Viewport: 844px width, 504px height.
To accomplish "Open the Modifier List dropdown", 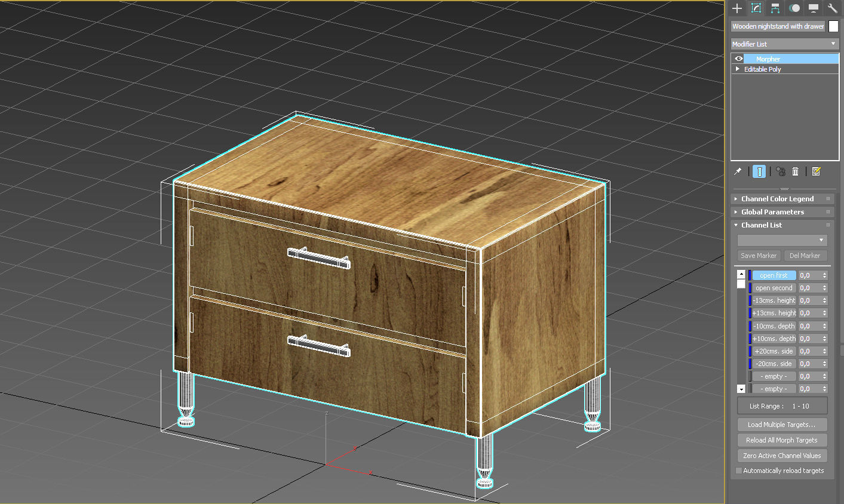I will 785,44.
